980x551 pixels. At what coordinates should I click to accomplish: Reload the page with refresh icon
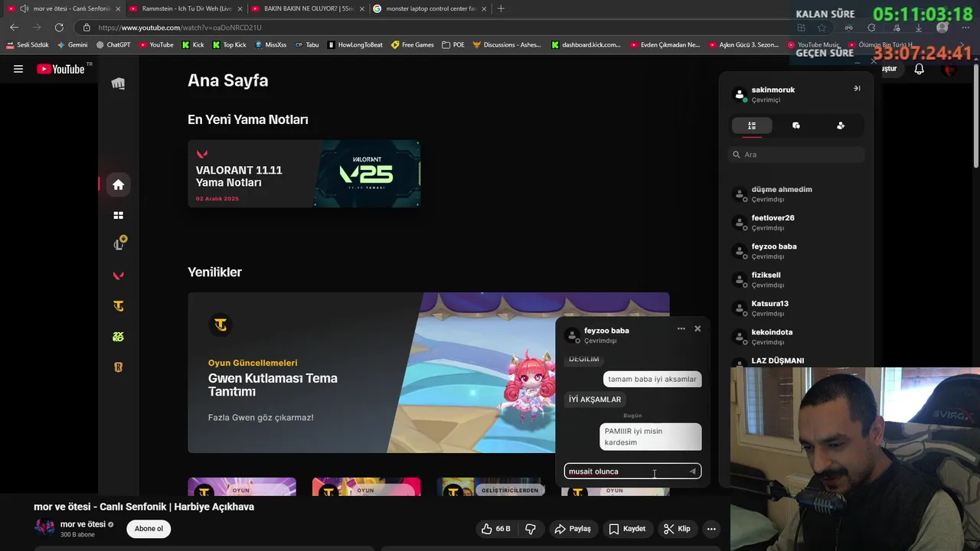[x=59, y=28]
